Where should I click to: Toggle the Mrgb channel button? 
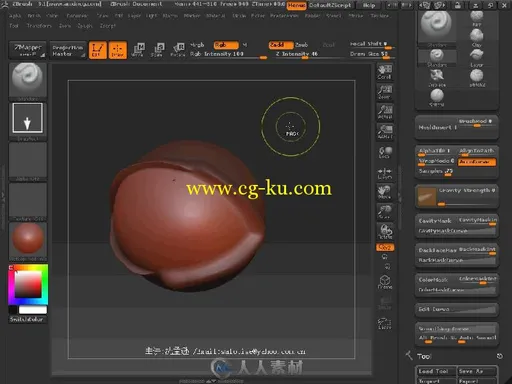pyautogui.click(x=197, y=45)
